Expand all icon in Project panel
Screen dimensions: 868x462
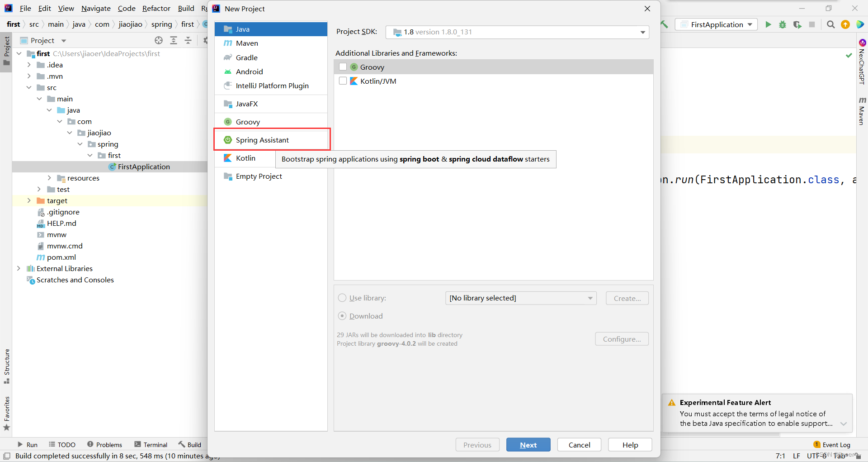tap(174, 40)
